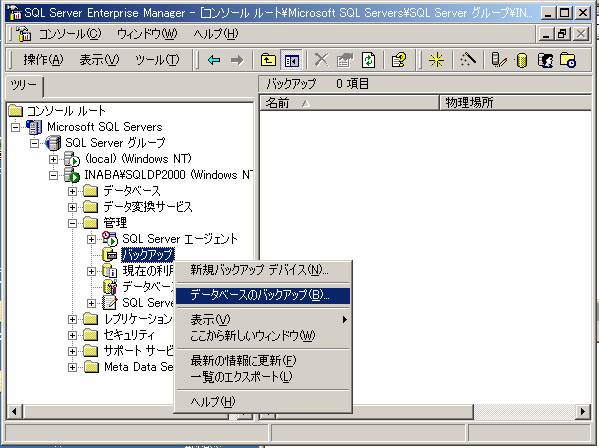Expand the Meta Data Services folder
This screenshot has height=448, width=599.
72,367
